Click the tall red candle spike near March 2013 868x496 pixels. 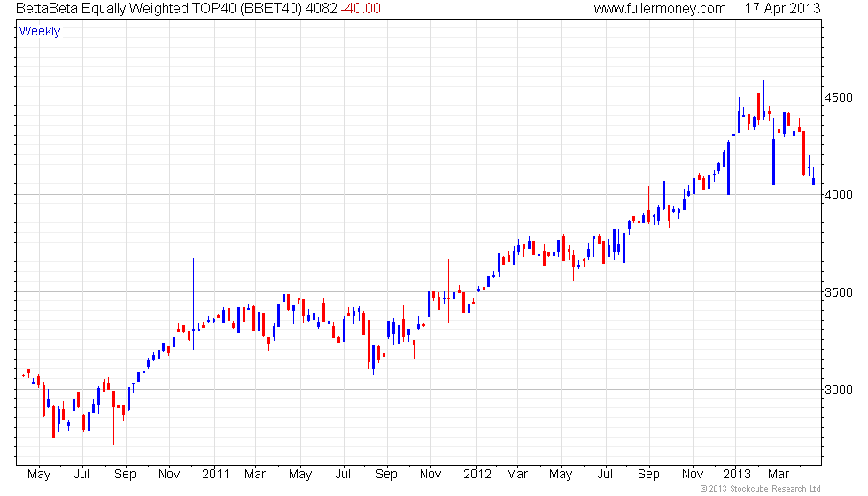click(779, 94)
